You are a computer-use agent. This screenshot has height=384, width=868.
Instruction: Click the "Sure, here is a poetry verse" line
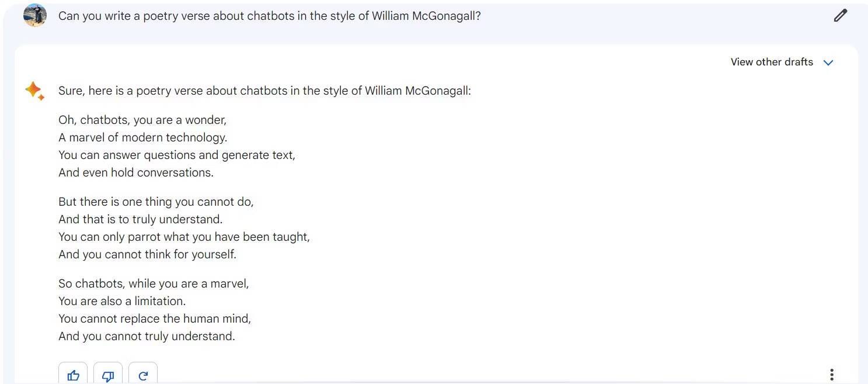click(x=264, y=91)
